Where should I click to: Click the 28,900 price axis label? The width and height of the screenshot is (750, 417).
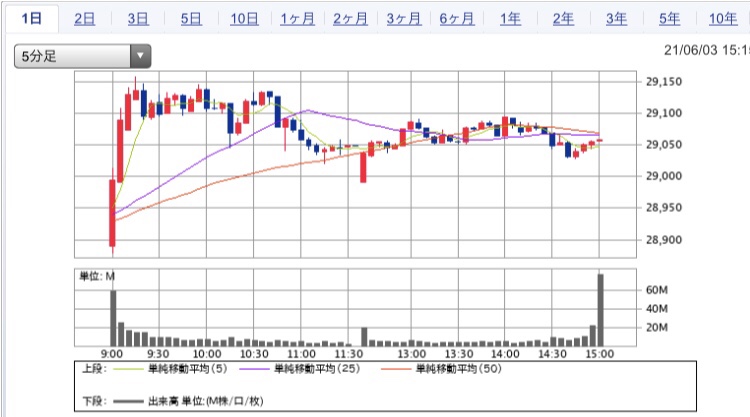(664, 240)
